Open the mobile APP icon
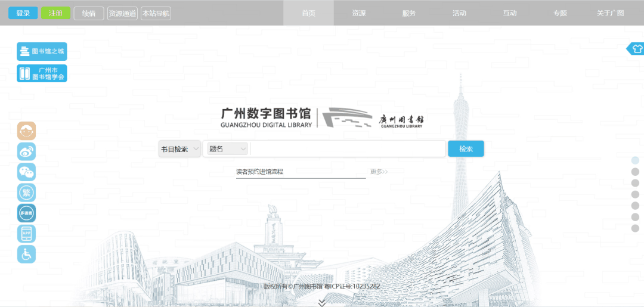 click(x=26, y=234)
